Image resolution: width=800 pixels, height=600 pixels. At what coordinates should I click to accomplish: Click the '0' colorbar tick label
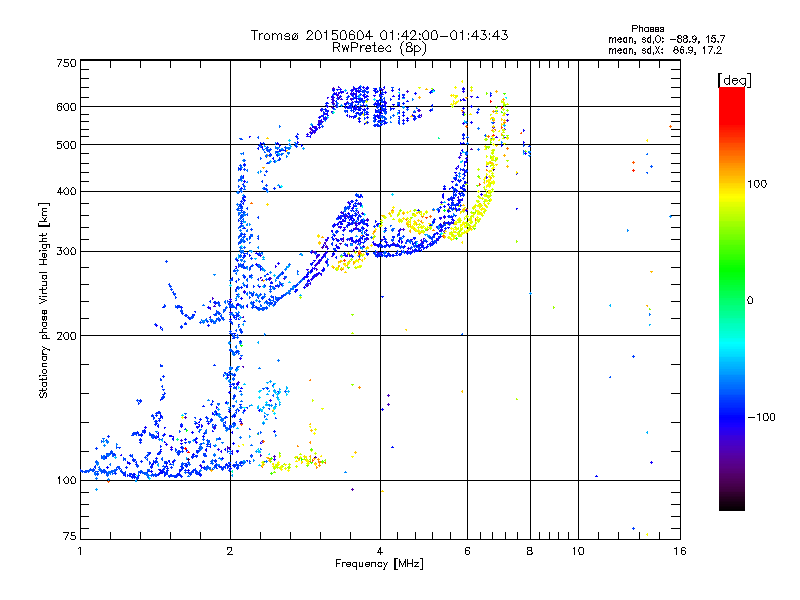tap(750, 300)
